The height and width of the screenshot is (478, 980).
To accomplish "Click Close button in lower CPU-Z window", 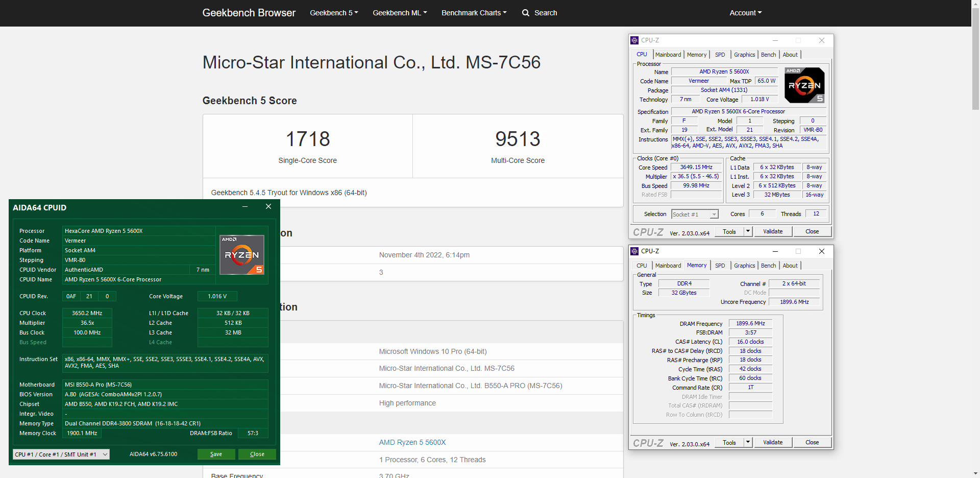I will click(x=812, y=443).
